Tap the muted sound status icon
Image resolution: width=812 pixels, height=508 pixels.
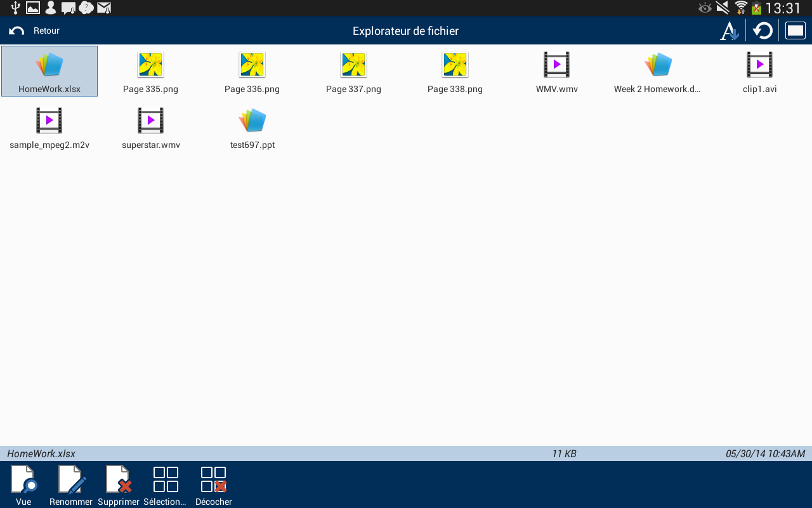pos(722,8)
